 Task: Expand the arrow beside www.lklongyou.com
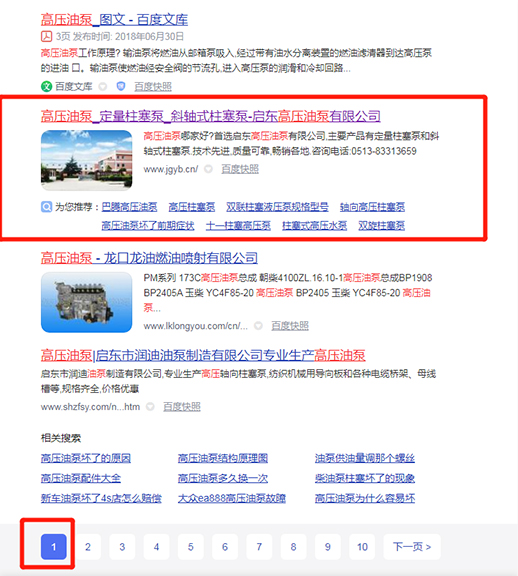click(258, 326)
